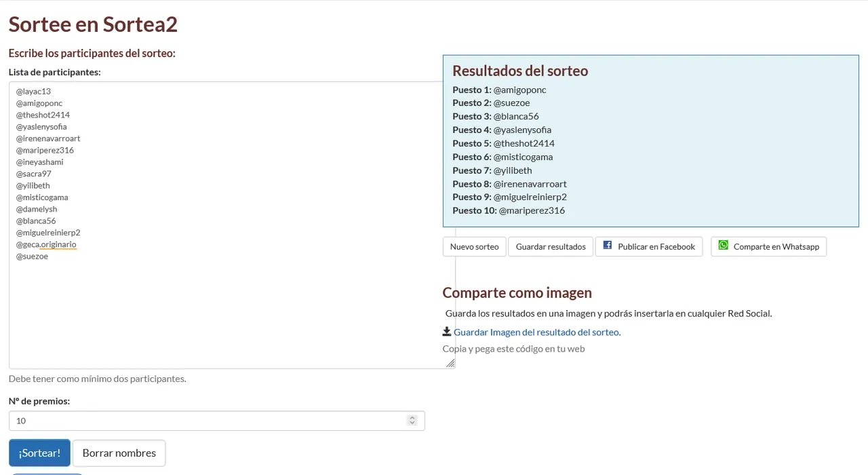Select @damelysh in the participants list
The image size is (868, 475).
pos(37,209)
